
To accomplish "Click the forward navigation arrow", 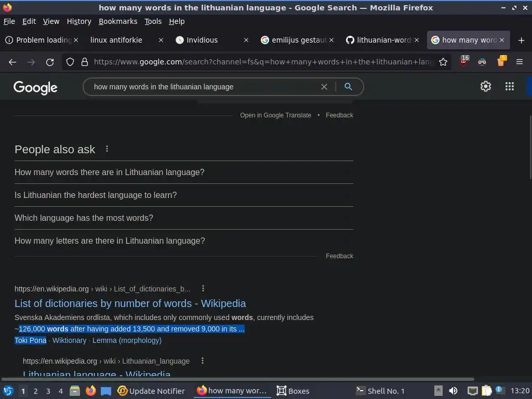I will (31, 62).
